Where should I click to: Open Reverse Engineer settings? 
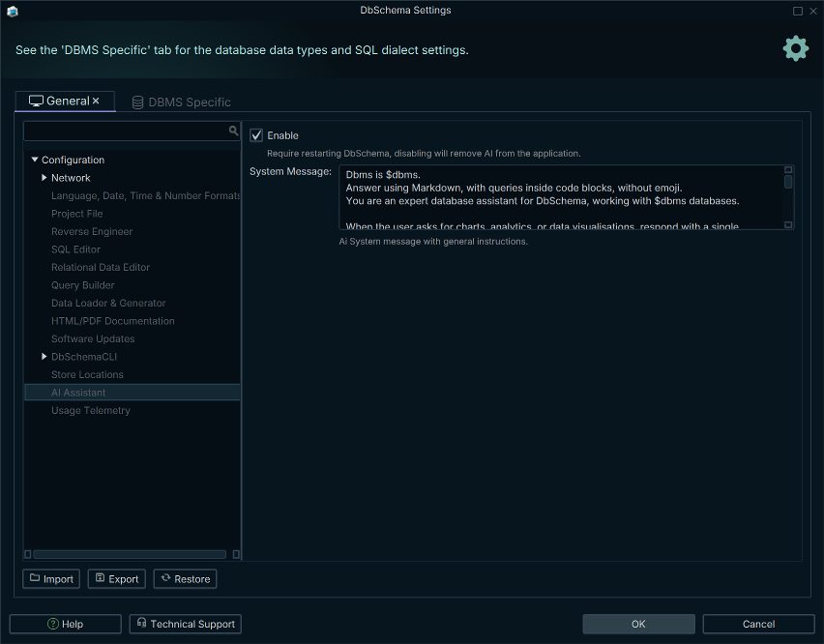coord(92,231)
